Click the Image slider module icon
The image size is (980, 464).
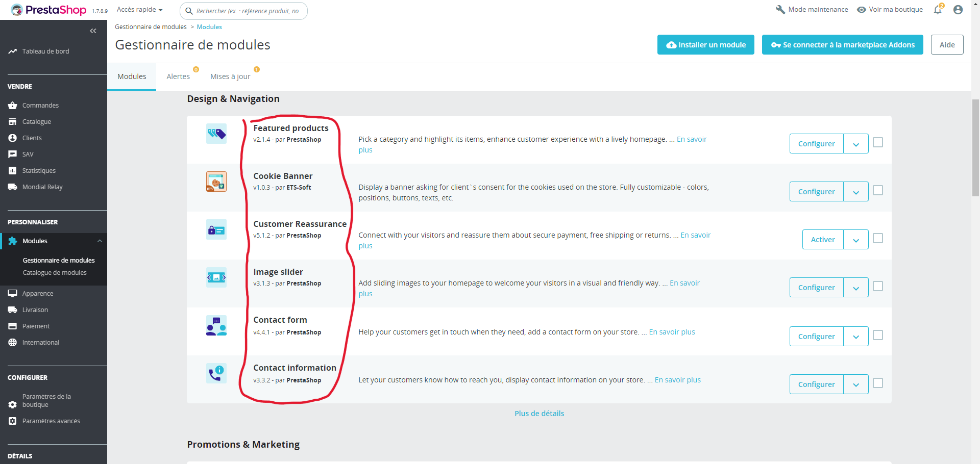(216, 277)
